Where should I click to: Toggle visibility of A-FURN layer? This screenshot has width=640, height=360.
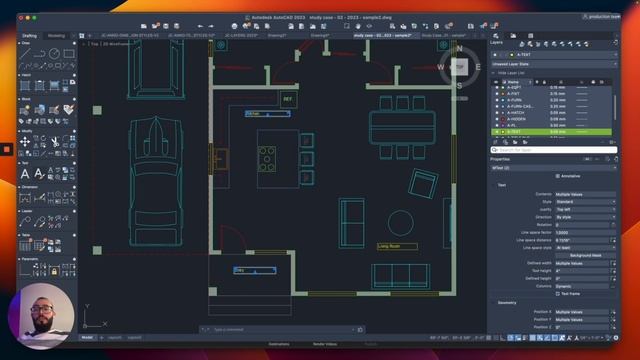pyautogui.click(x=497, y=100)
